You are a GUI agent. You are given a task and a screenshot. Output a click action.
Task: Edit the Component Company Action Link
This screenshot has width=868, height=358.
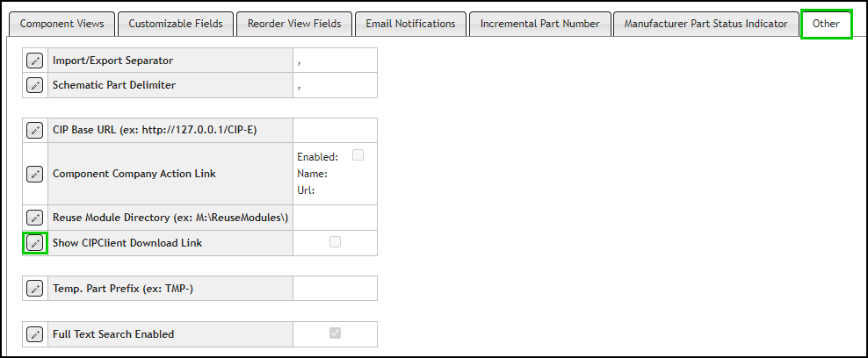tap(35, 174)
